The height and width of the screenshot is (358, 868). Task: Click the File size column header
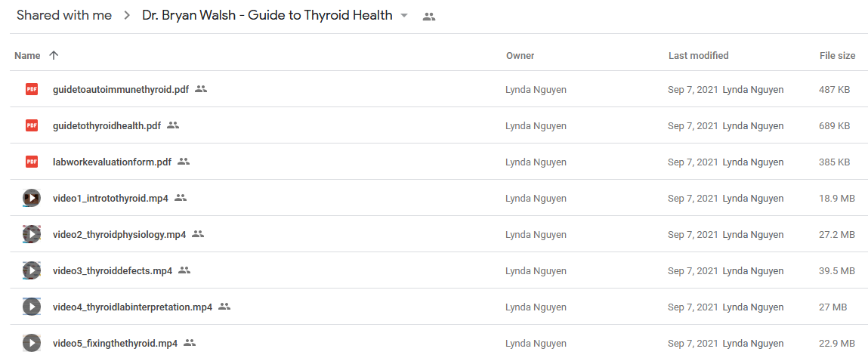point(838,55)
